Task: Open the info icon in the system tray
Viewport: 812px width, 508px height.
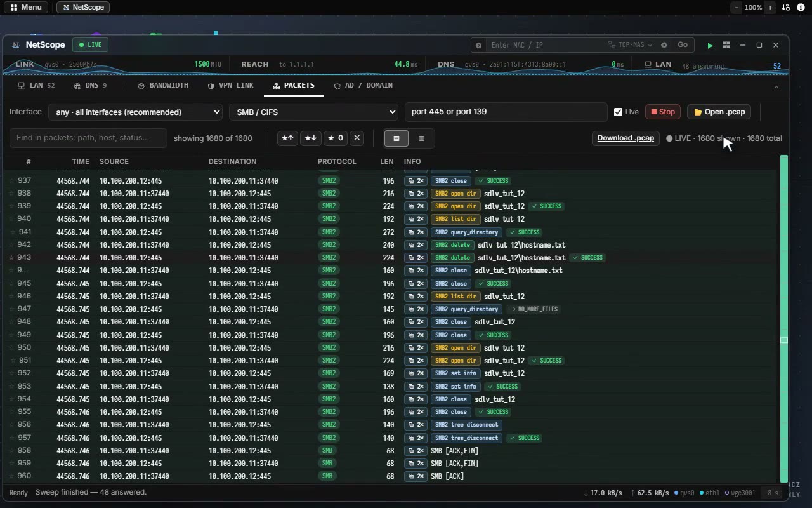Action: point(801,8)
